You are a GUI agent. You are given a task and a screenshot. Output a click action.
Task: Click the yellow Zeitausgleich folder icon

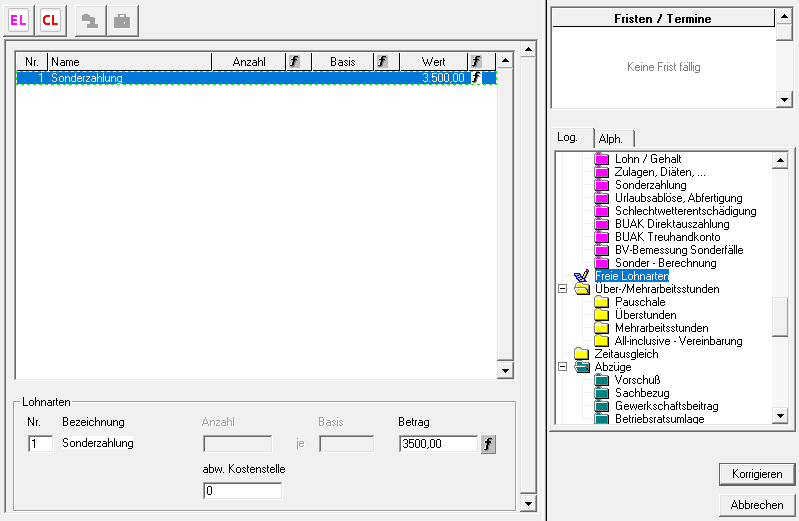[582, 354]
